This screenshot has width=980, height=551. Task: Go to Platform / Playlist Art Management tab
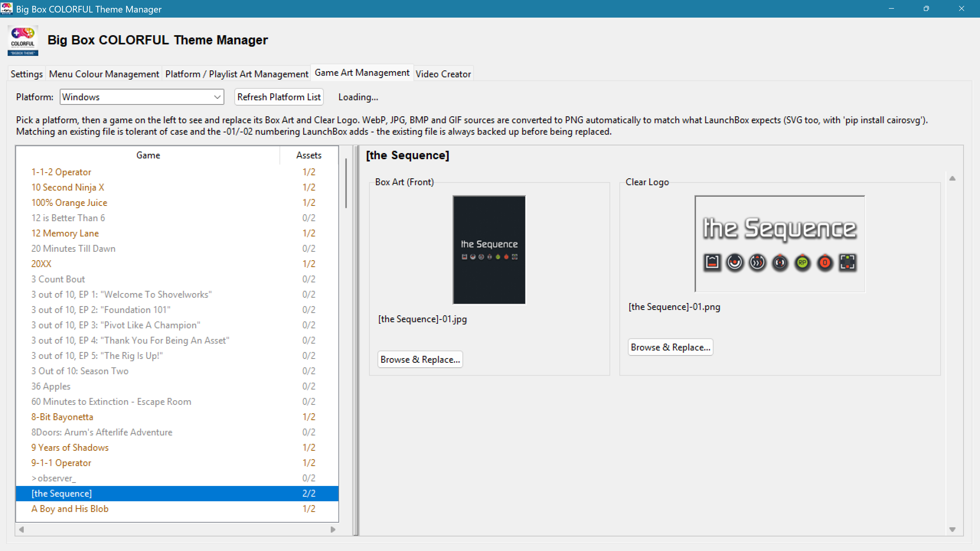point(237,74)
